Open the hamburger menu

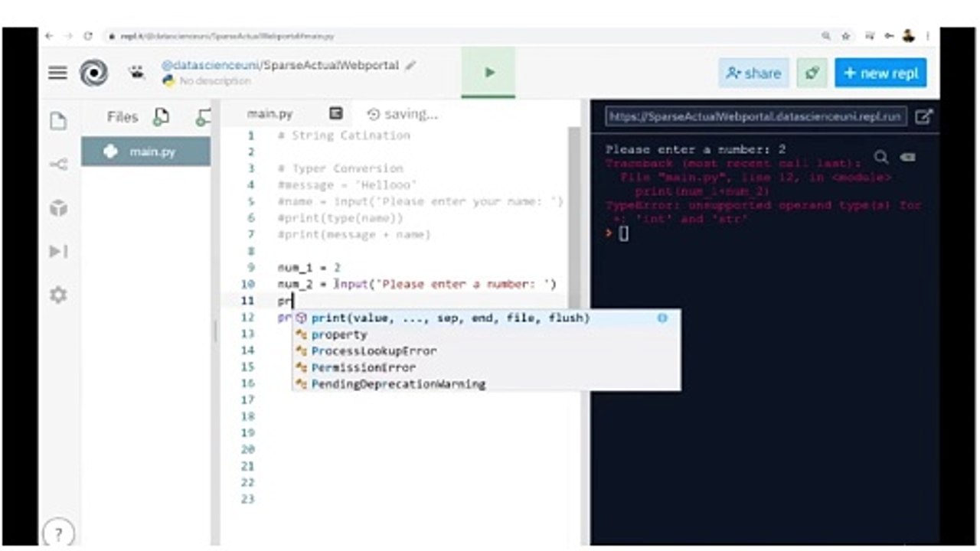tap(57, 73)
